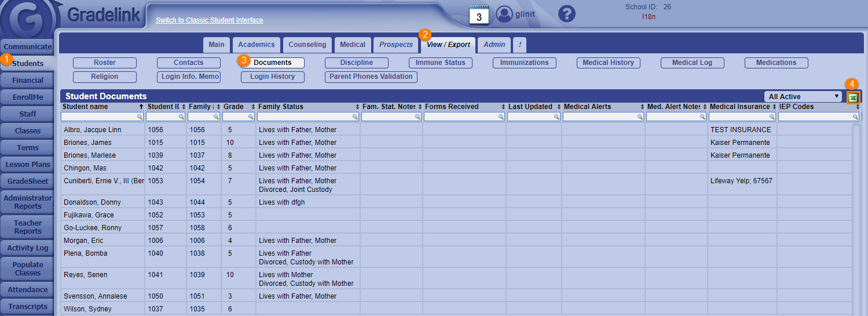The image size is (868, 316).
Task: Select Financial in the left sidebar
Action: pos(28,81)
